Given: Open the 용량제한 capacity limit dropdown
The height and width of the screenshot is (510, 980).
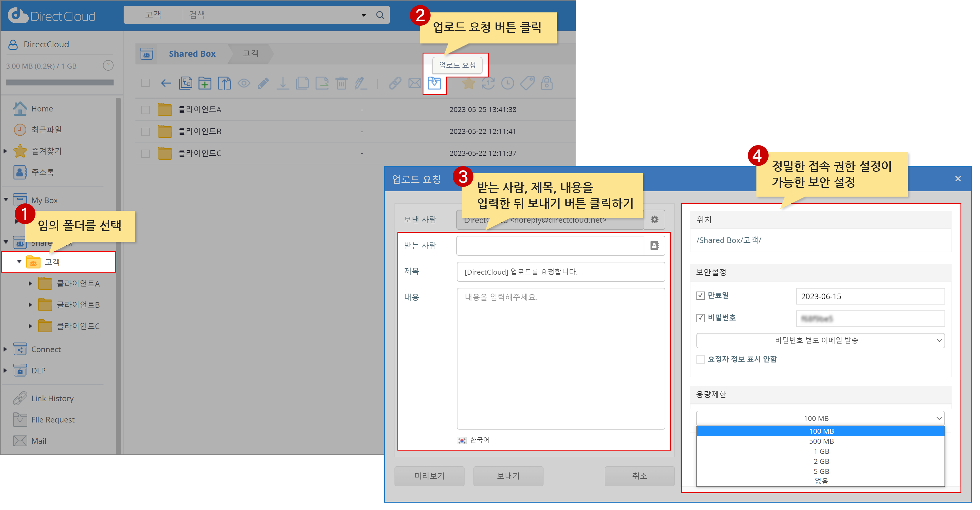Looking at the screenshot, I should [820, 418].
